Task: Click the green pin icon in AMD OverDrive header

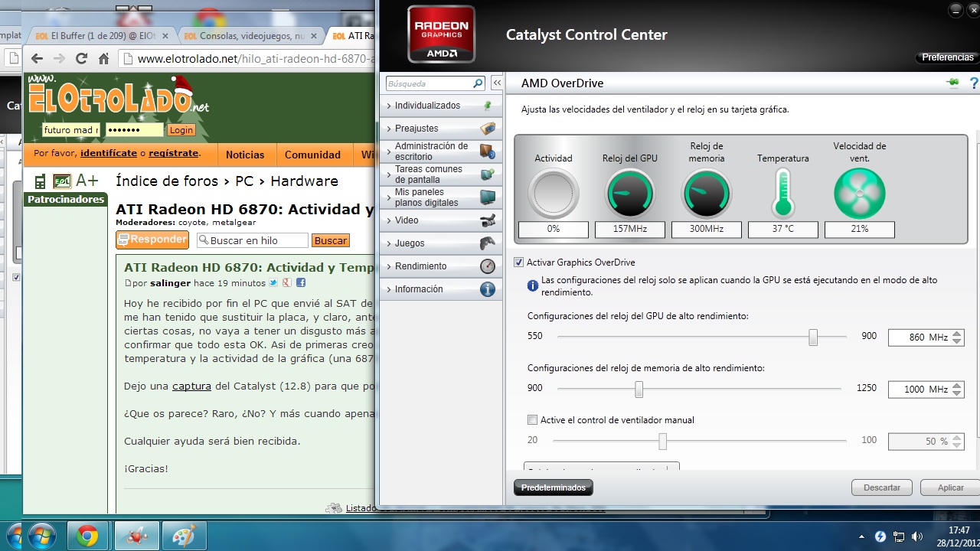Action: 952,83
